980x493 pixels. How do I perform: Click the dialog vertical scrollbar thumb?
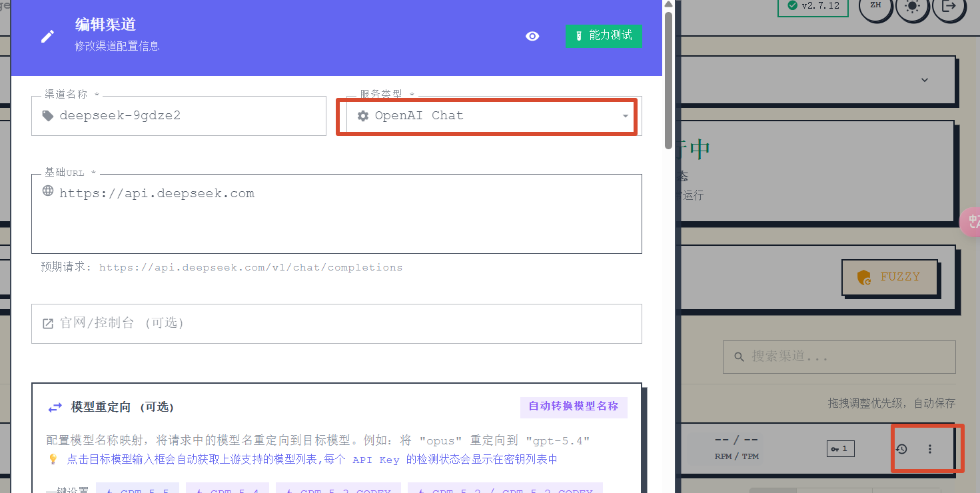point(669,80)
